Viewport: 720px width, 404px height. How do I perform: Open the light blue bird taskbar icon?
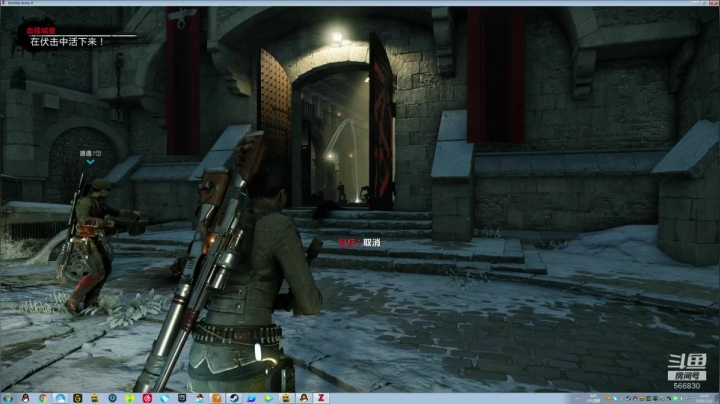(165, 398)
